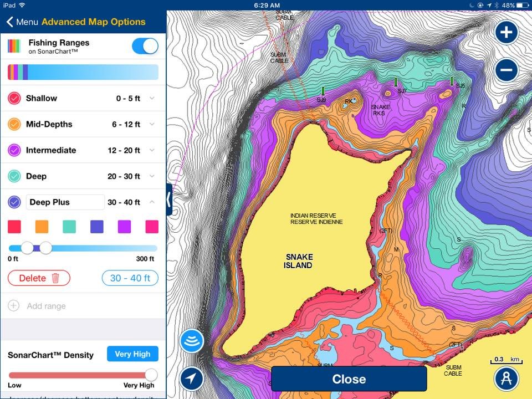Go back to Menu

(22, 22)
